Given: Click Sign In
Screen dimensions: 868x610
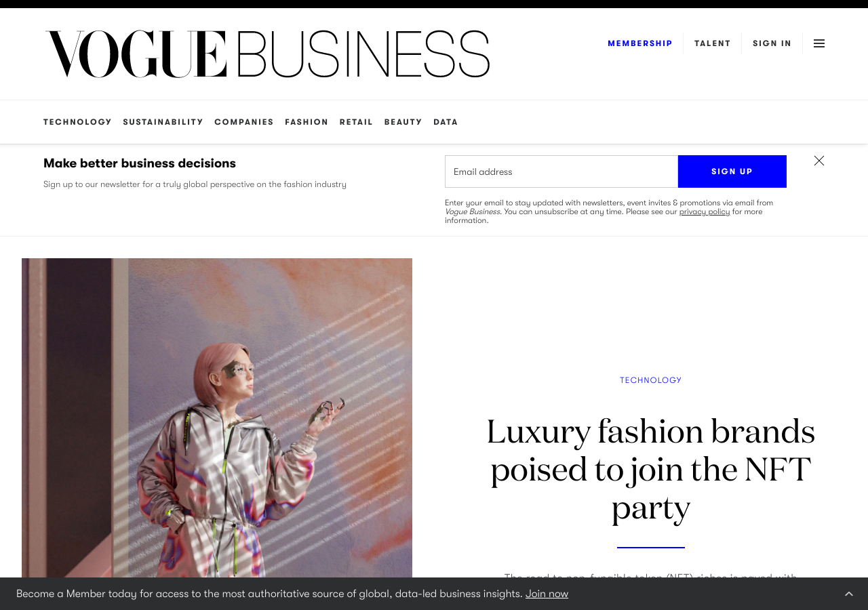Looking at the screenshot, I should [x=772, y=43].
